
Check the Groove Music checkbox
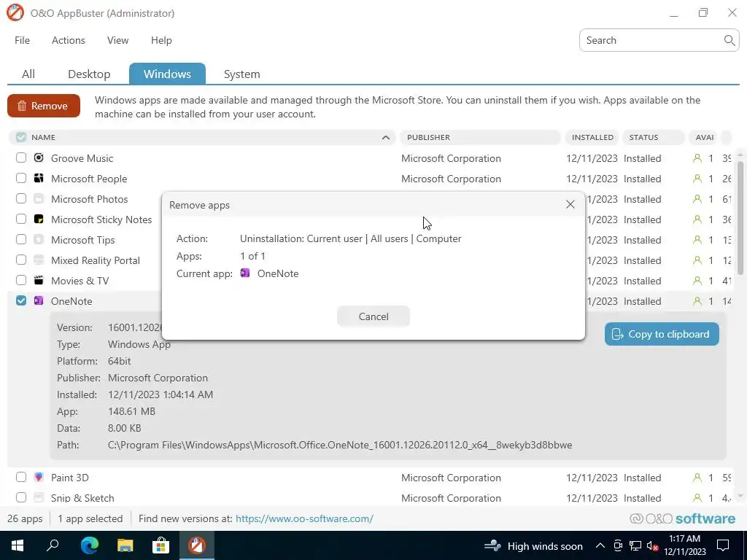coord(21,157)
